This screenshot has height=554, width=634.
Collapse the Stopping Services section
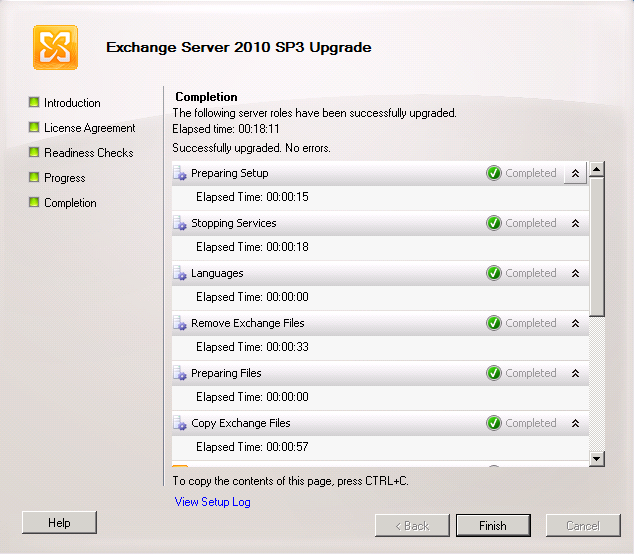pyautogui.click(x=575, y=223)
